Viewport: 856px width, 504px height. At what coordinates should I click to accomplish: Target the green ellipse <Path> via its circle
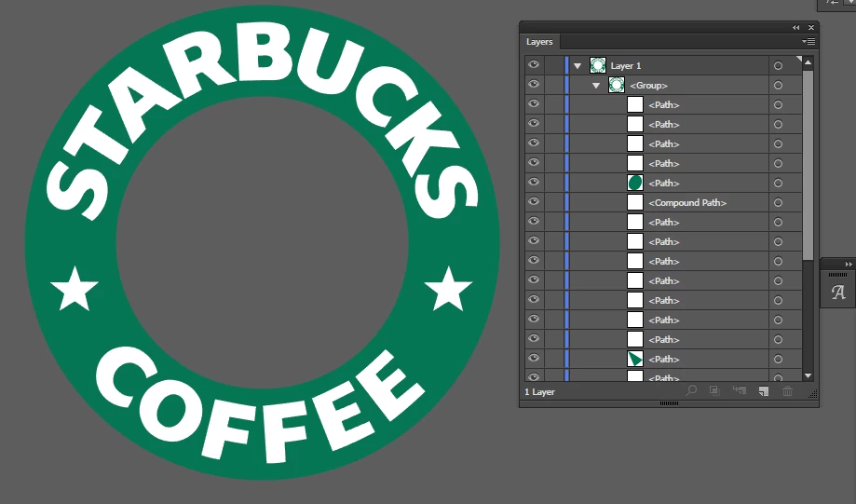point(778,183)
